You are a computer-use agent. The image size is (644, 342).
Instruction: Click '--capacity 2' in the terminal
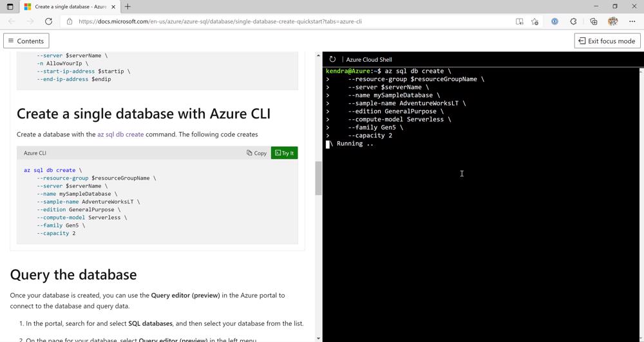370,135
